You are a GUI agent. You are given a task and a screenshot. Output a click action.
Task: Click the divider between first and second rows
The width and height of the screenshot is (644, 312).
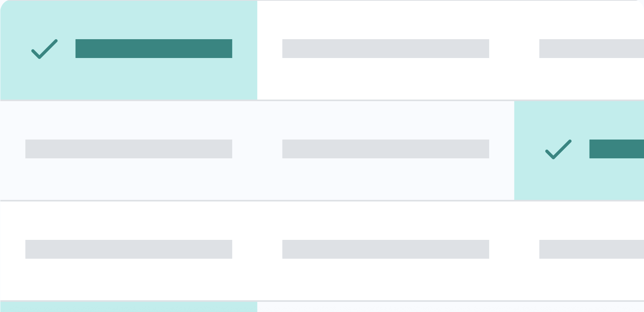[x=322, y=100]
